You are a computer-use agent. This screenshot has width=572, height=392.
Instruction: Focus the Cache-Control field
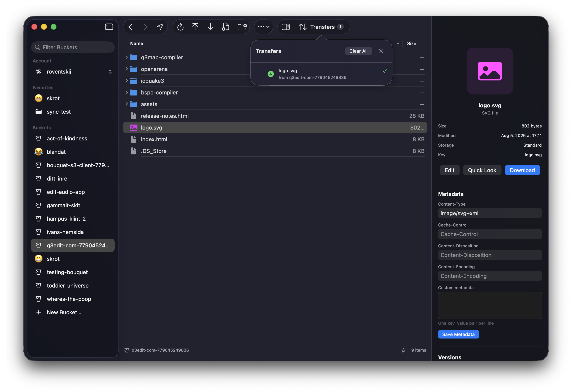490,234
